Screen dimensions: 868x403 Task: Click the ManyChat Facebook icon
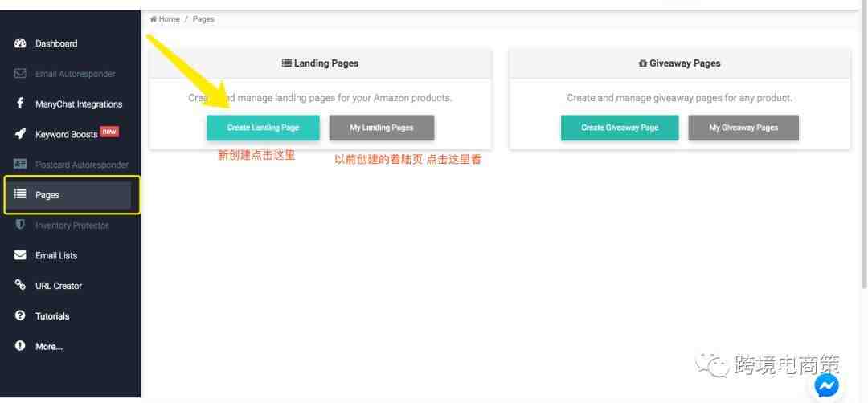pyautogui.click(x=20, y=104)
